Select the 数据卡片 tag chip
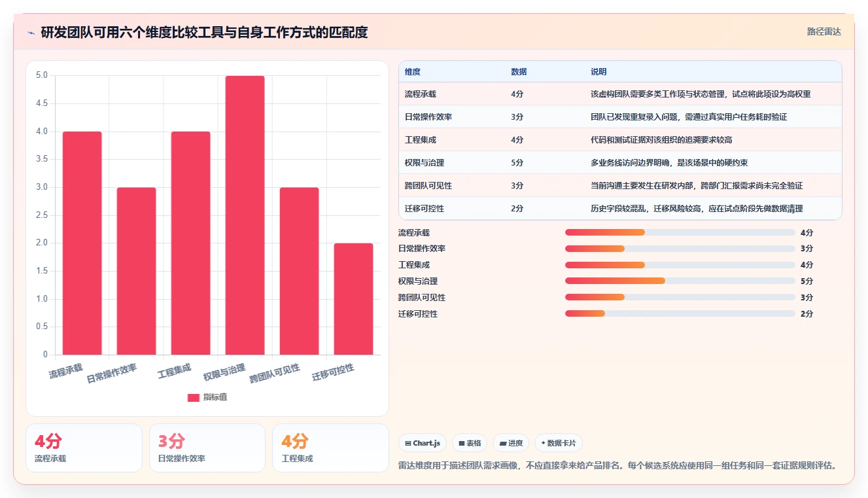The image size is (868, 498). (x=559, y=443)
